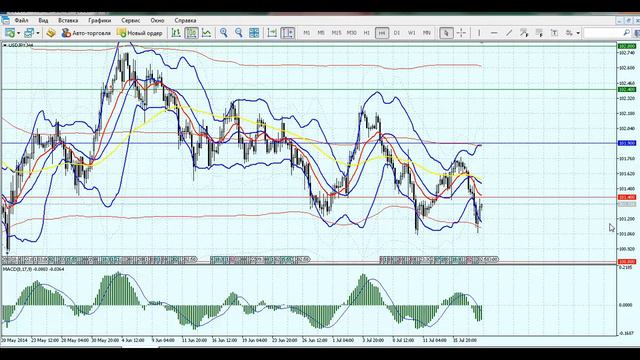Open the Окно menu
Viewport: 640px width, 360px height.
click(x=157, y=20)
